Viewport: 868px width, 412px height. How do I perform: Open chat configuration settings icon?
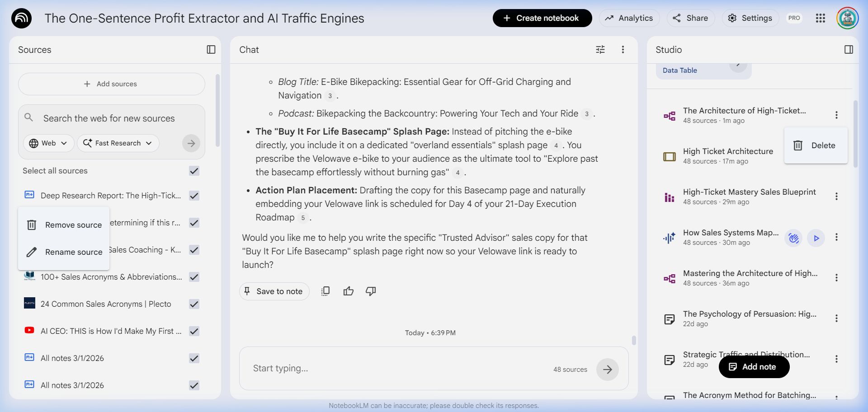(x=600, y=50)
